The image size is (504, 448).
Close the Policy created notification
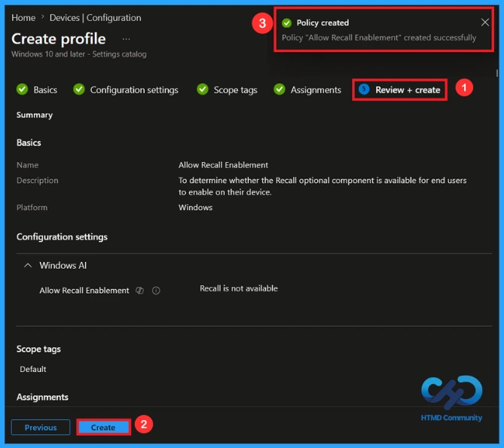[x=484, y=23]
